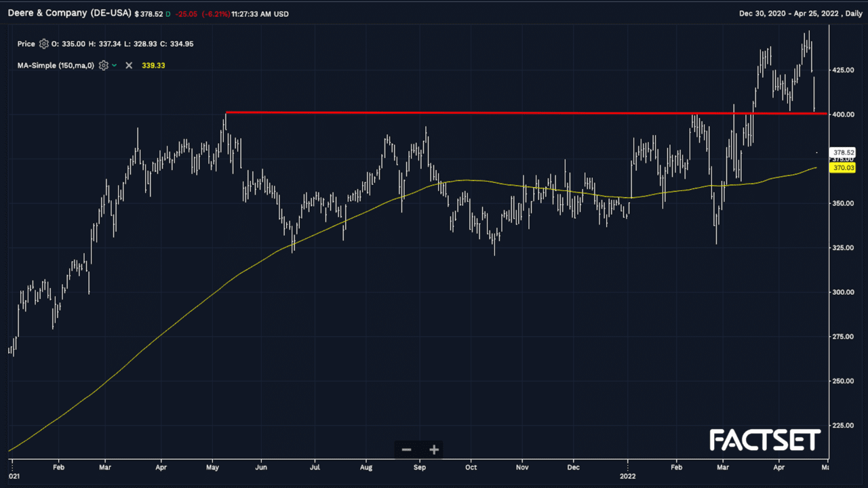Open Price series settings gear

tap(44, 44)
